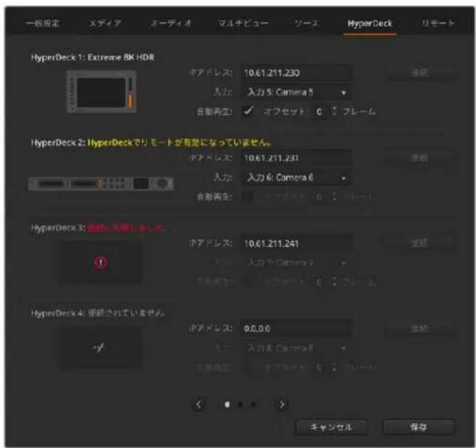This screenshot has height=448, width=476.
Task: Click the red warning icon for HyperDeck 3
Action: pos(101,263)
